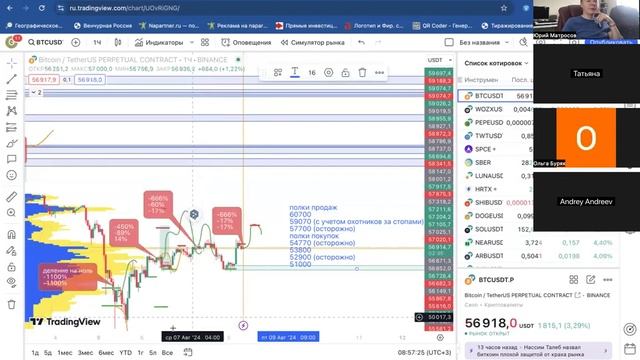The height and width of the screenshot is (360, 640).
Task: Select the ruler measure tool
Action: 11,197
